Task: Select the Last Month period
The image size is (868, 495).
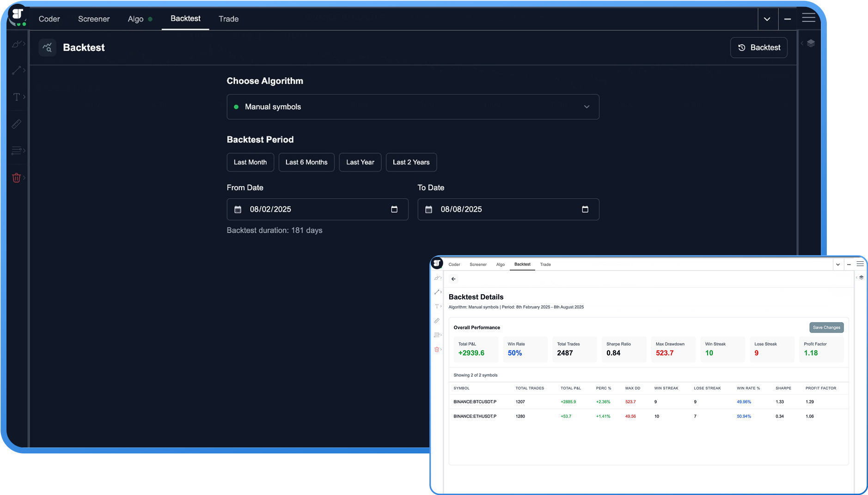Action: point(250,162)
